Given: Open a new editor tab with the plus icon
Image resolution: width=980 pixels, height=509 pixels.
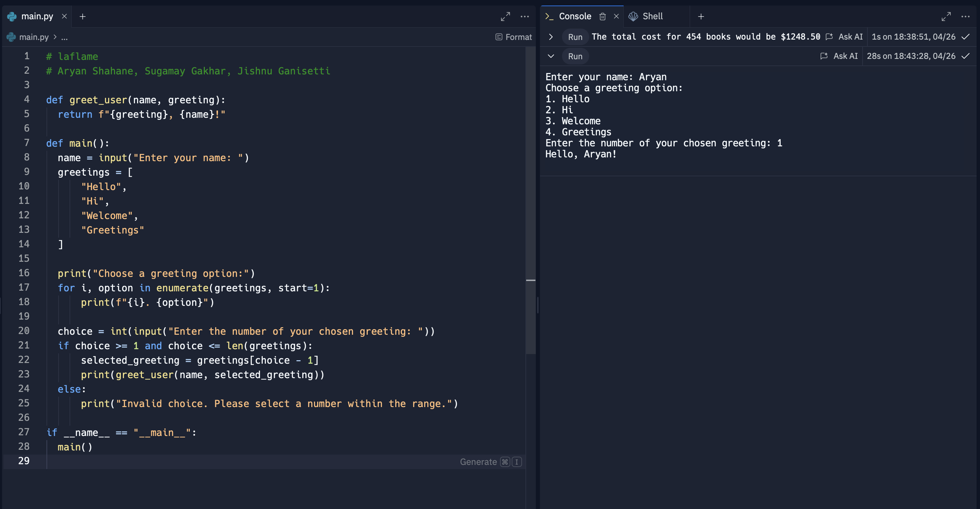Looking at the screenshot, I should coord(83,16).
